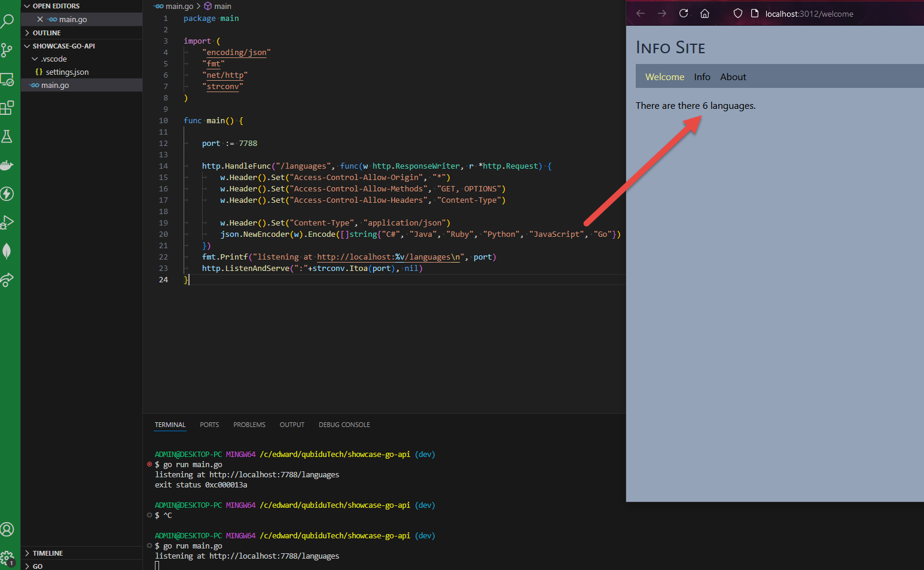Open the Accounts menu icon
This screenshot has width=924, height=570.
(x=7, y=529)
